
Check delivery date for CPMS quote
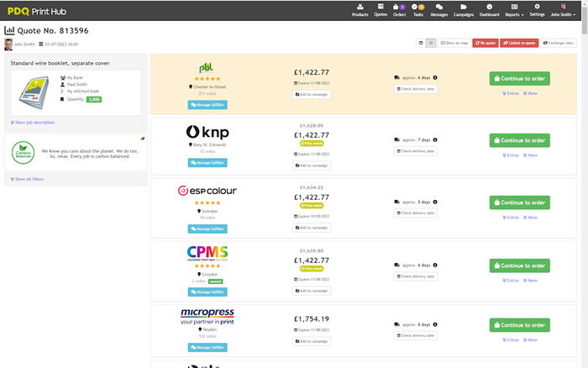tap(416, 276)
